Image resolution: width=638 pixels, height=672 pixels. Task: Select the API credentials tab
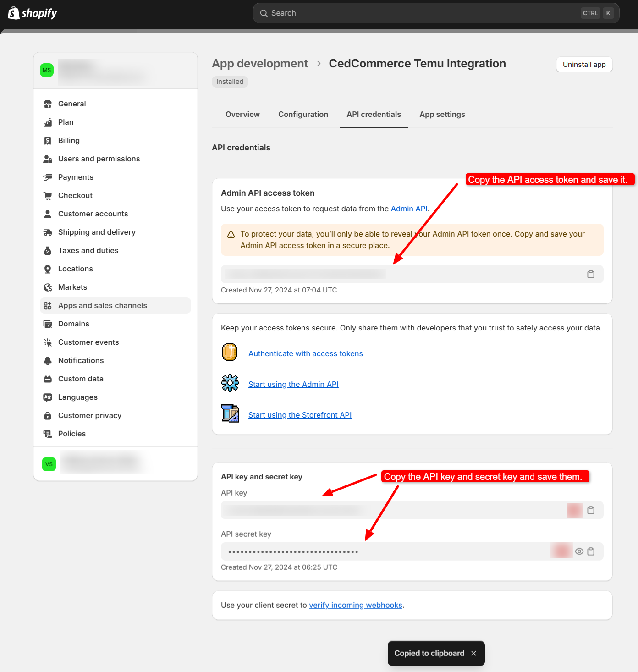point(374,115)
